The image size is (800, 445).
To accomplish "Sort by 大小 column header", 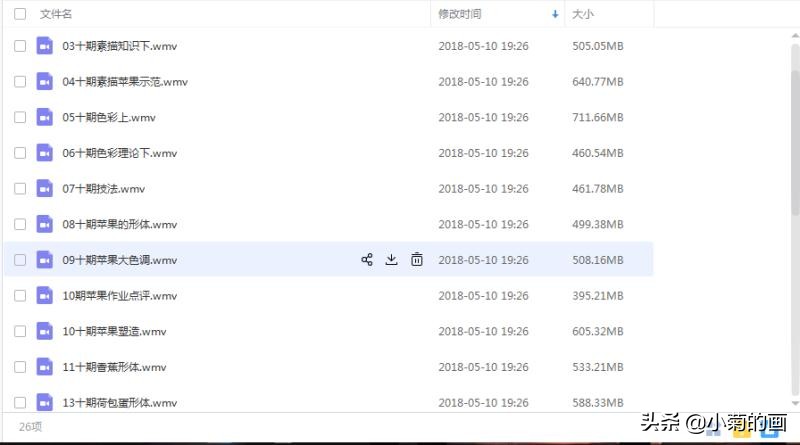I will tap(583, 14).
